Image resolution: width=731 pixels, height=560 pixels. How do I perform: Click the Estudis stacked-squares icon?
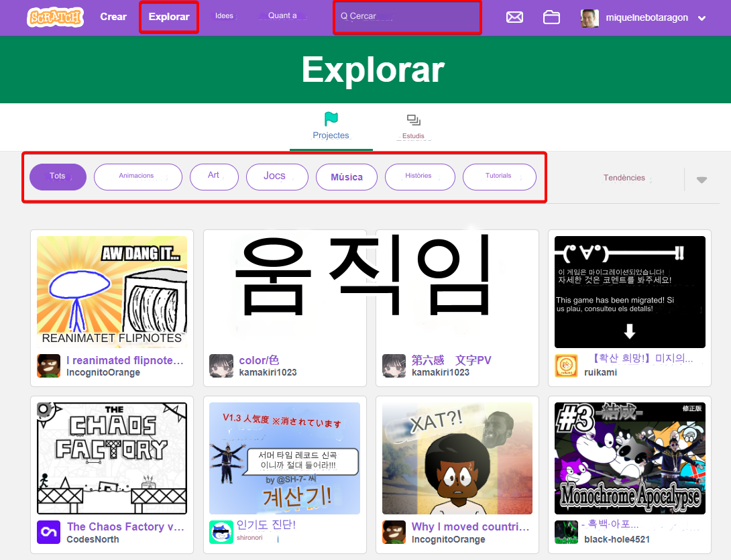tap(413, 120)
